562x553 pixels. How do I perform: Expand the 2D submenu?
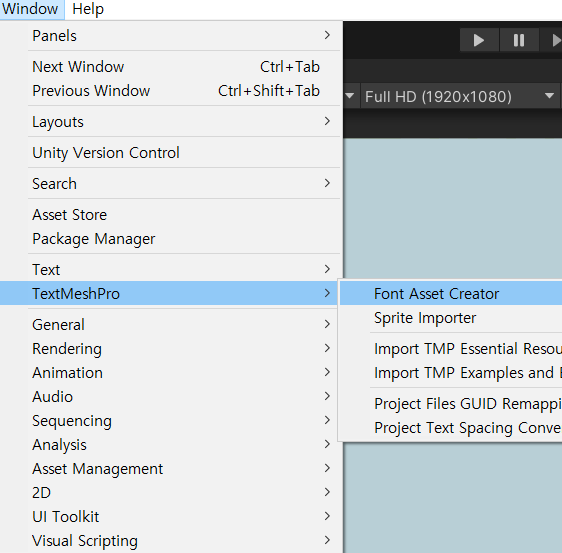[x=170, y=493]
